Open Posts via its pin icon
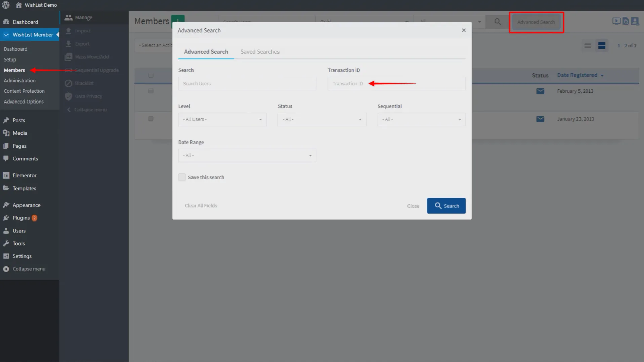The height and width of the screenshot is (362, 644). (6, 120)
